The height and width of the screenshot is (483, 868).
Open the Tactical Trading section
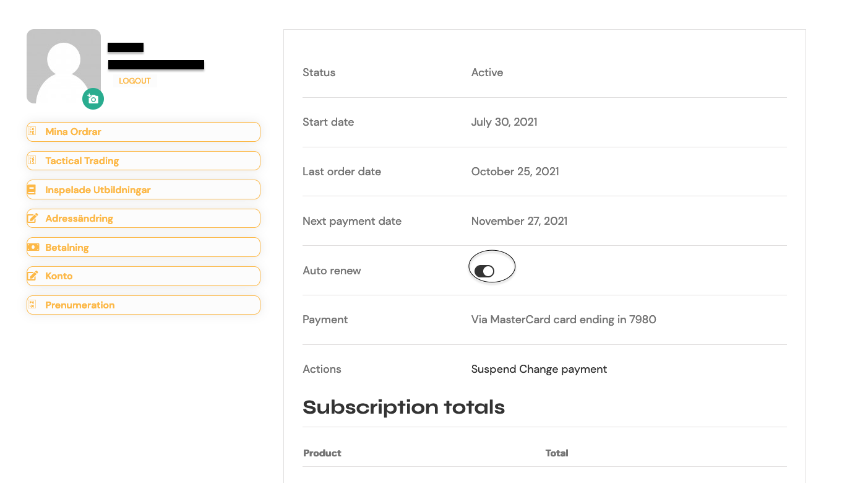(144, 160)
